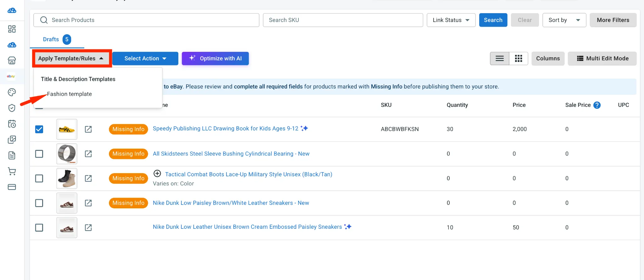Check the All Skidsteers Steel Sleeve Bushing row
This screenshot has width=644, height=280.
39,154
